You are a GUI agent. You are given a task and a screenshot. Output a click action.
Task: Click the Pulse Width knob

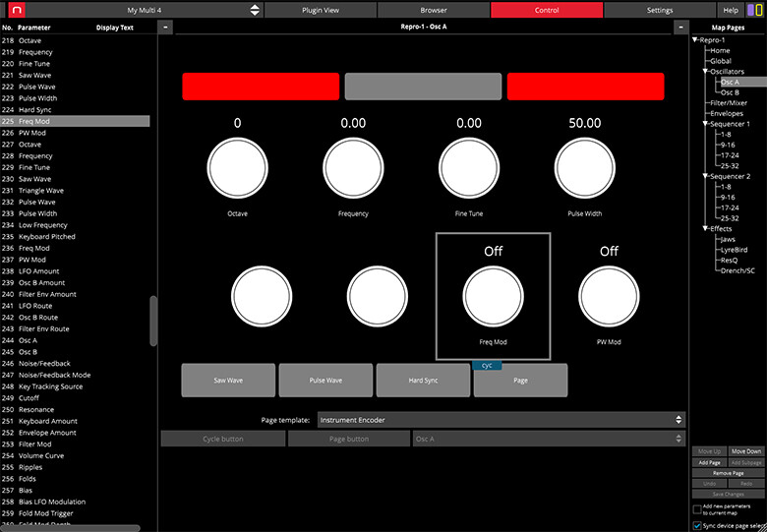584,168
